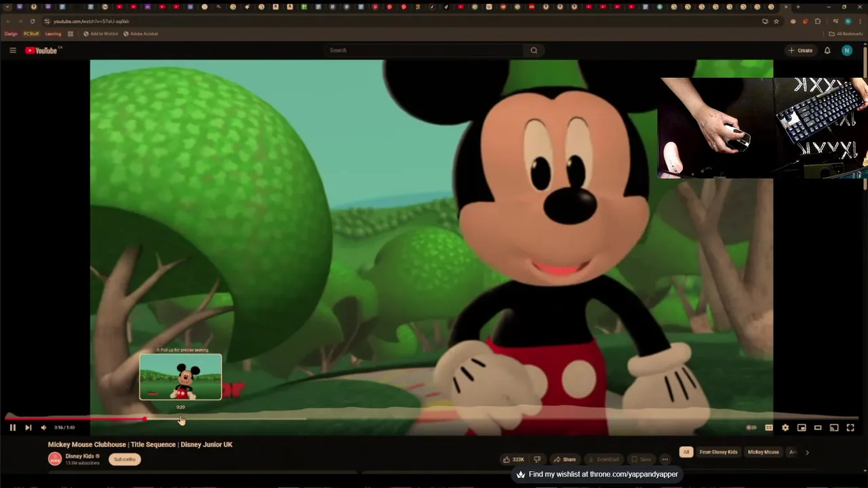This screenshot has height=488, width=868.
Task: Open browser extensions puzzle icon
Action: pyautogui.click(x=817, y=21)
